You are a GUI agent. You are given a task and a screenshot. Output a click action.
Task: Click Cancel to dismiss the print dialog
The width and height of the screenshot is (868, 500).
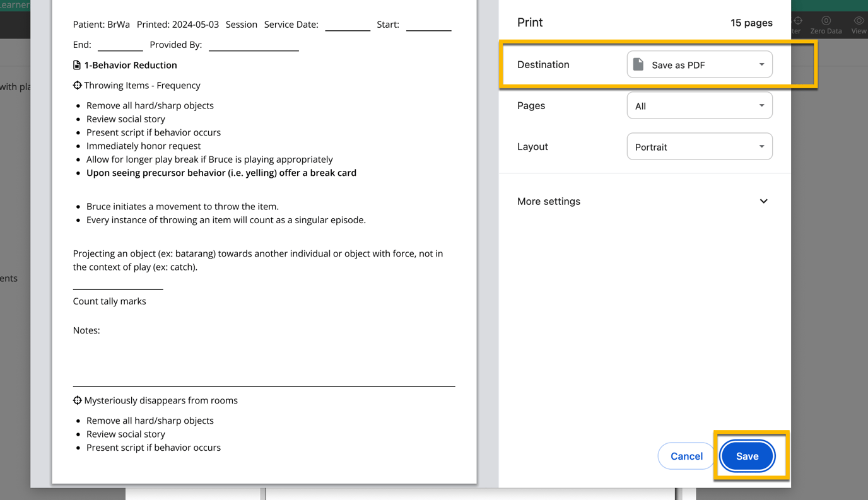coord(686,456)
